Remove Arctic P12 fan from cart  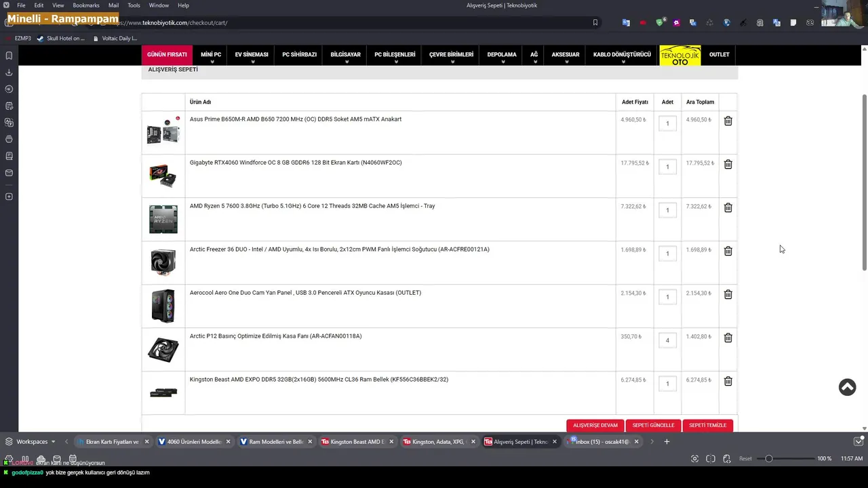pos(728,338)
